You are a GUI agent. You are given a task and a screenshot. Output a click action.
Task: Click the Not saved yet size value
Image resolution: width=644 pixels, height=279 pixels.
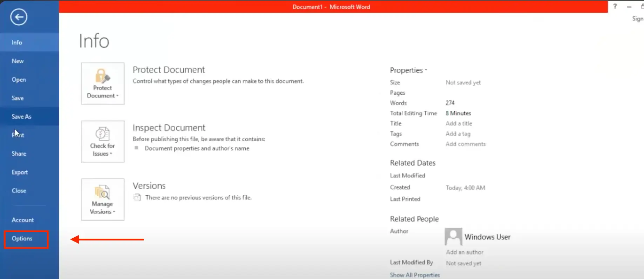(x=463, y=82)
